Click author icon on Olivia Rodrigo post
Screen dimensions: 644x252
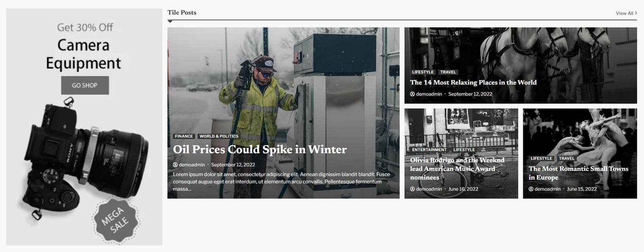click(x=412, y=189)
